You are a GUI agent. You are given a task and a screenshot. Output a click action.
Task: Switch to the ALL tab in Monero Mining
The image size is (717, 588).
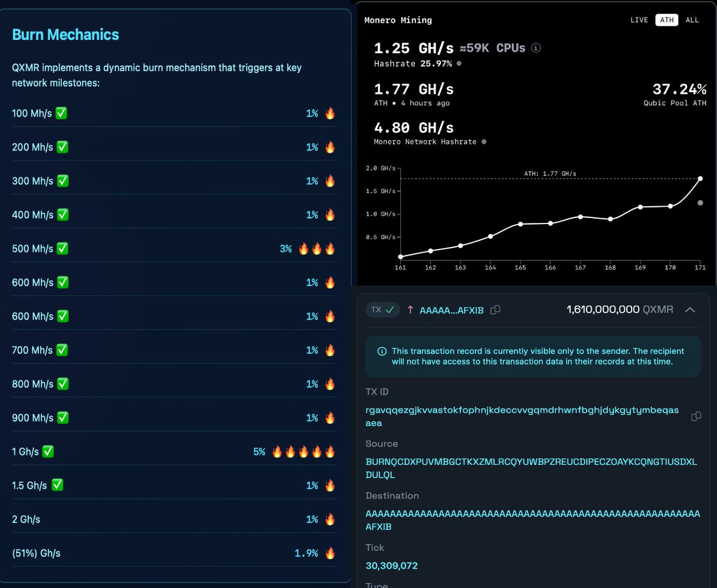point(692,20)
